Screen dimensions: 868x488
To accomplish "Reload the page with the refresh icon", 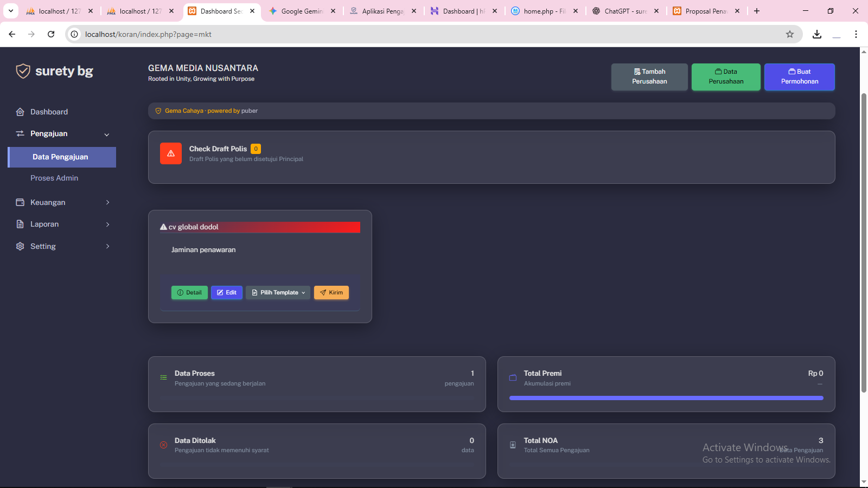I will coord(51,34).
